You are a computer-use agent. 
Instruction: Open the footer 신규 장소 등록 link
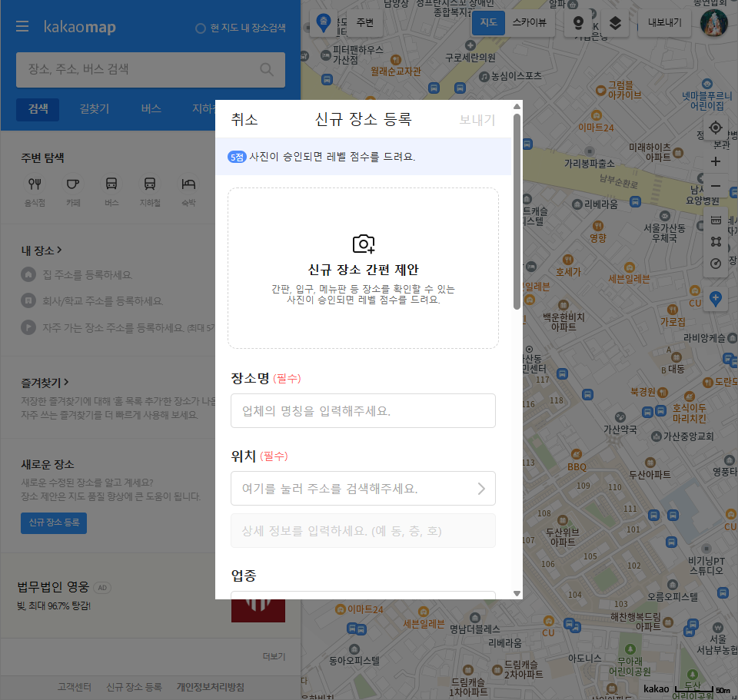pyautogui.click(x=134, y=687)
